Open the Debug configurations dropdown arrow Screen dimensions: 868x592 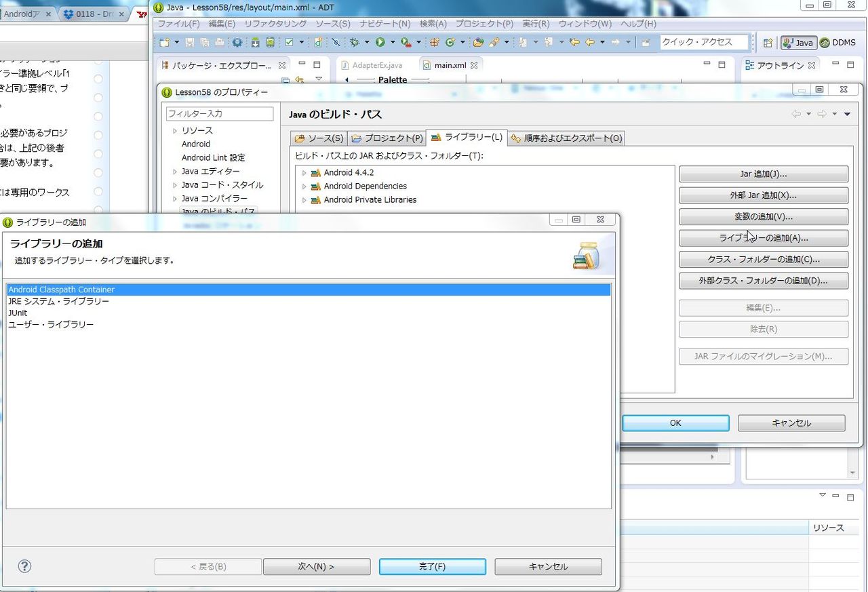pyautogui.click(x=367, y=42)
